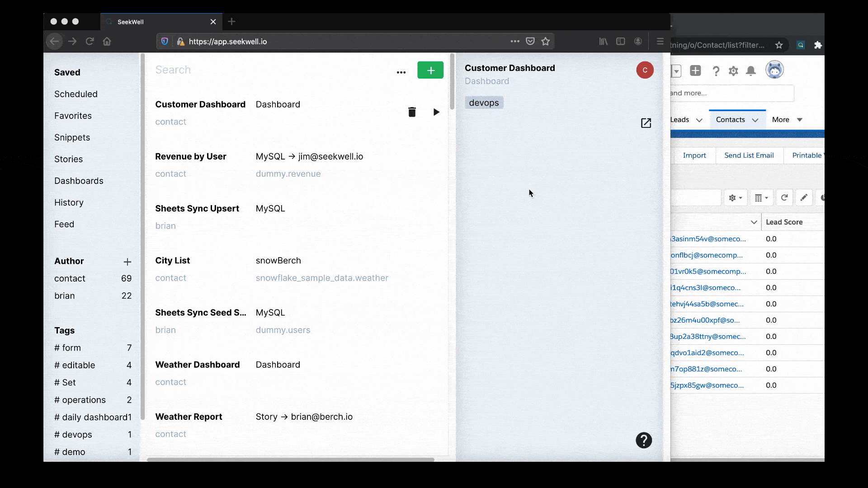
Task: Click the devops tag filter button
Action: click(484, 103)
